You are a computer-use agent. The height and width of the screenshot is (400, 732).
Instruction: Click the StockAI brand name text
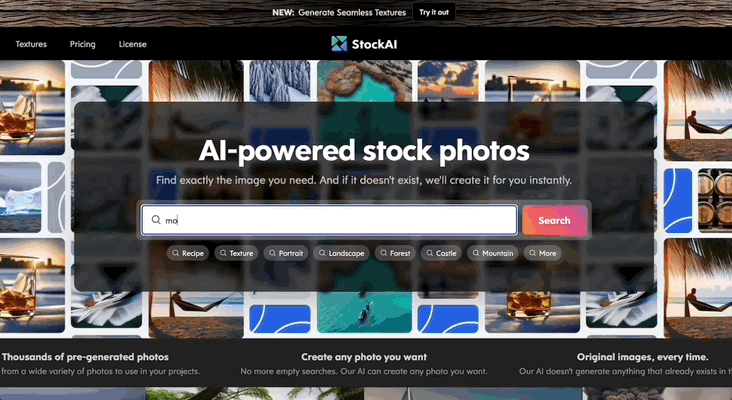coord(374,44)
